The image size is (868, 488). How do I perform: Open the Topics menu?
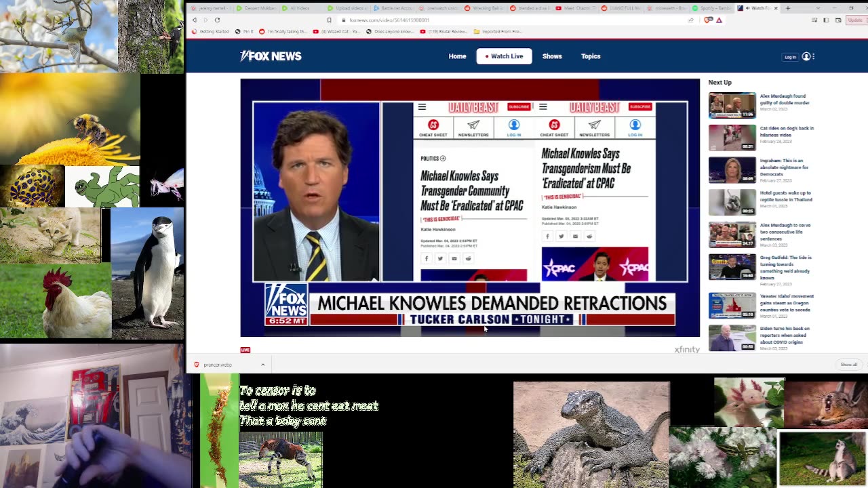[x=591, y=56]
